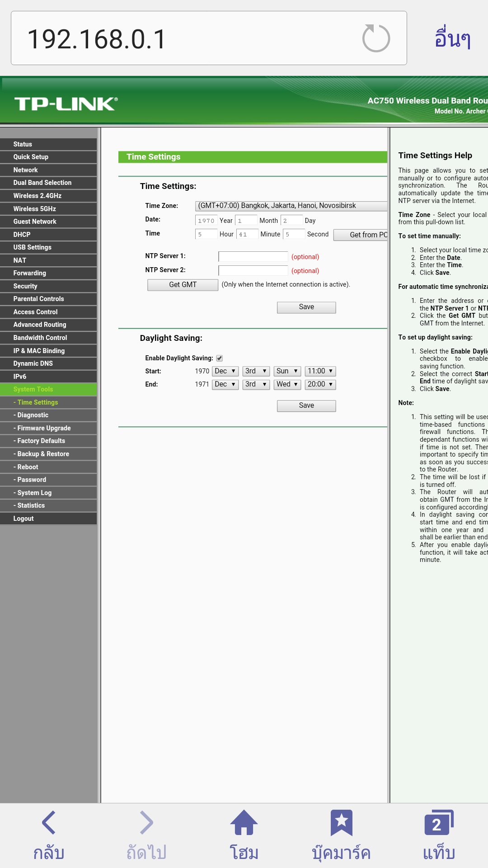Go to Parental Controls

pyautogui.click(x=48, y=299)
